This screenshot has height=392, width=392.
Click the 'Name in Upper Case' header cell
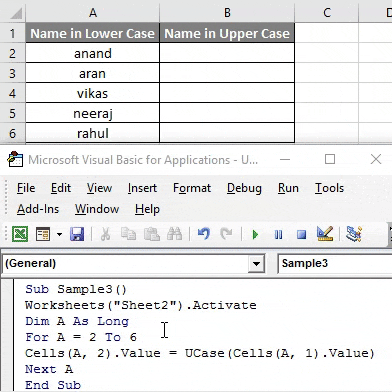point(227,33)
